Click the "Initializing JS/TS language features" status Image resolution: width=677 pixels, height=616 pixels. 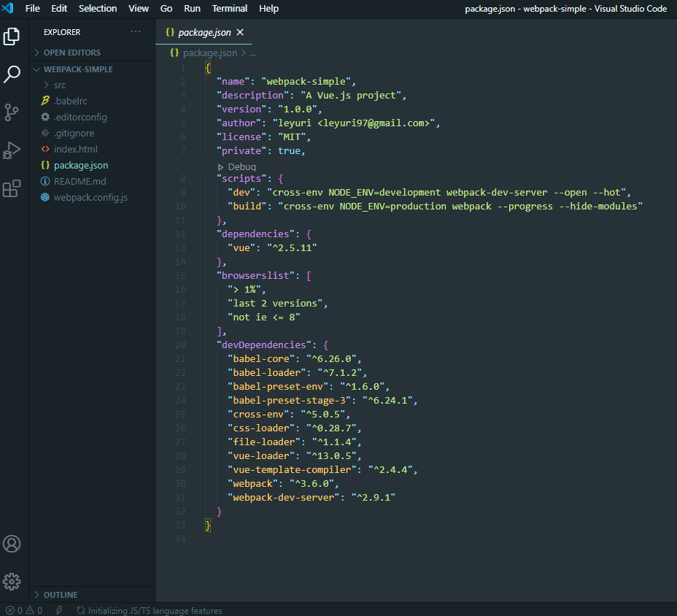click(x=155, y=610)
